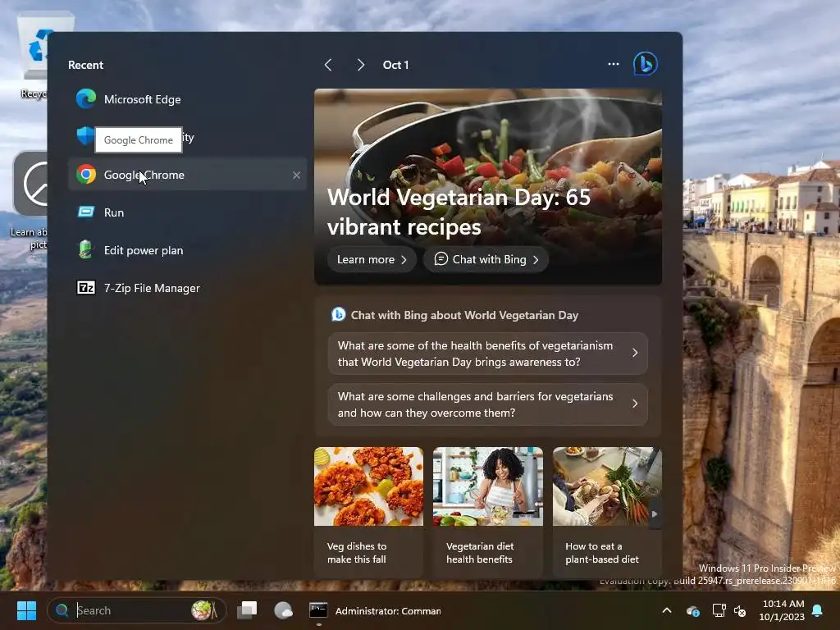Switch to Administrator Command Prompt window
This screenshot has width=840, height=630.
point(375,610)
